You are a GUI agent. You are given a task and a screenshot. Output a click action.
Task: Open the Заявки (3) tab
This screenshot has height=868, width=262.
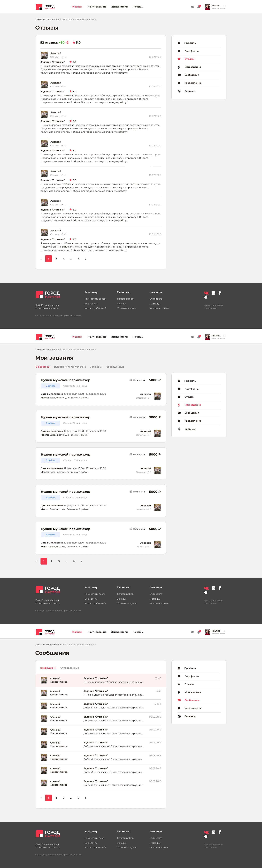(x=96, y=367)
